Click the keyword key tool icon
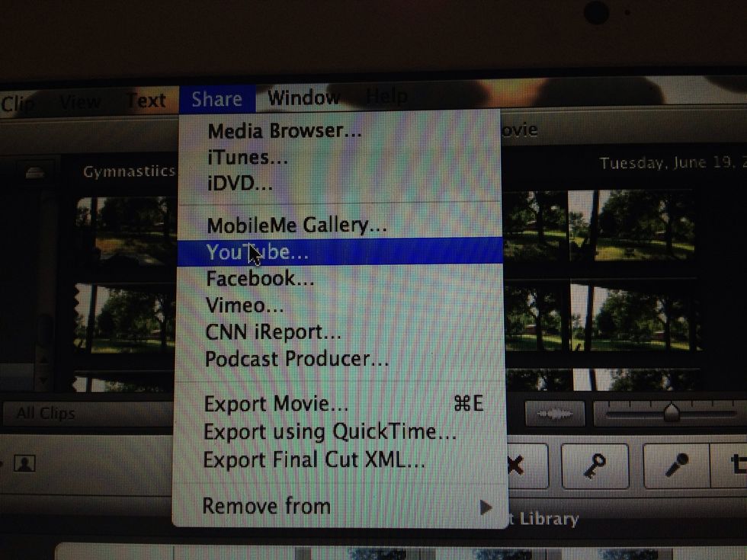Viewport: 747px width, 560px height. (x=595, y=466)
